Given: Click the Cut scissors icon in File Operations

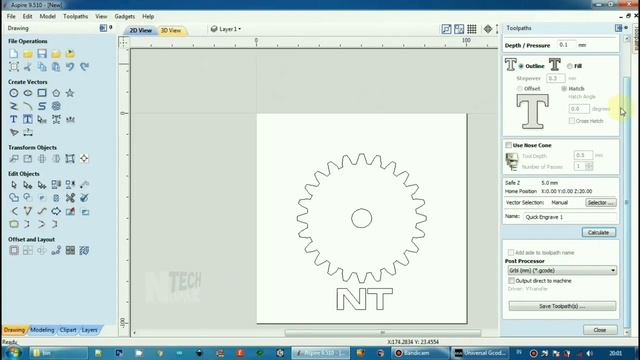Looking at the screenshot, I should (x=28, y=67).
